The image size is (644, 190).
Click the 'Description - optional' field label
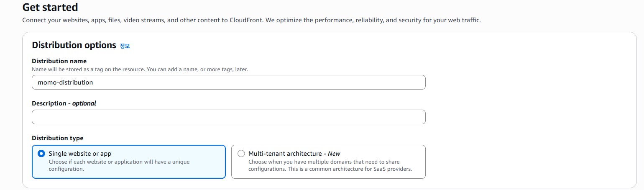coord(64,103)
